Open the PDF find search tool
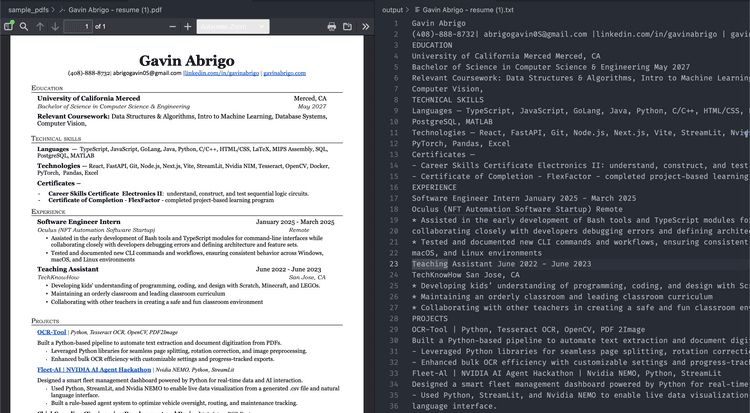Image resolution: width=750 pixels, height=413 pixels. click(x=24, y=26)
